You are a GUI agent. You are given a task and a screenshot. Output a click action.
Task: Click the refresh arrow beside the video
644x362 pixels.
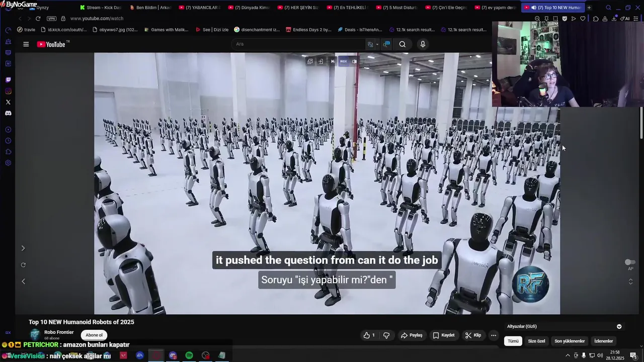coord(23,265)
